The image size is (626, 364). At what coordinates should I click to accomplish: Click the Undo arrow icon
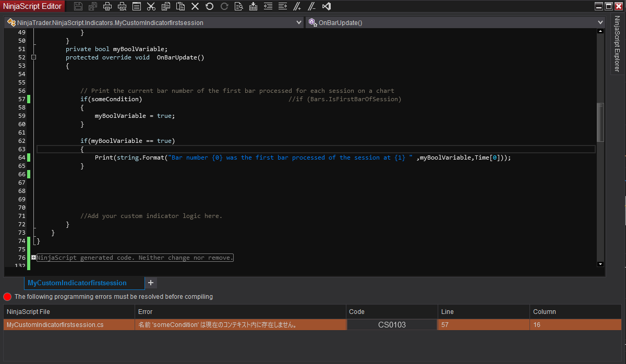pyautogui.click(x=209, y=6)
